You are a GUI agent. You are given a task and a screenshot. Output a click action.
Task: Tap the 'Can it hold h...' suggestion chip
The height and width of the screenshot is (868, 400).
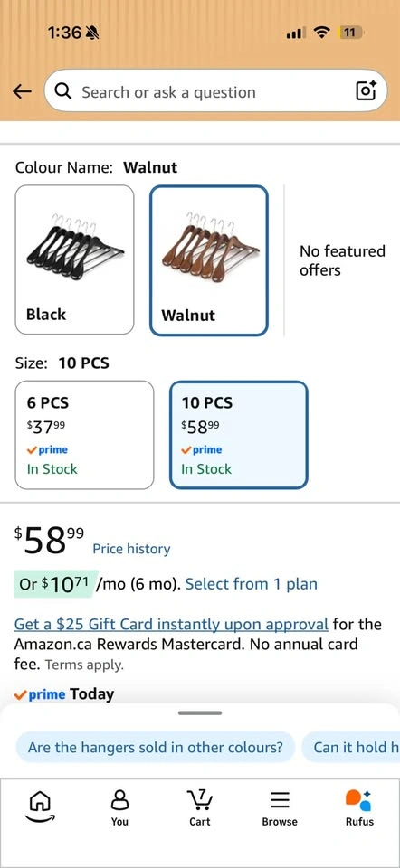tap(351, 748)
